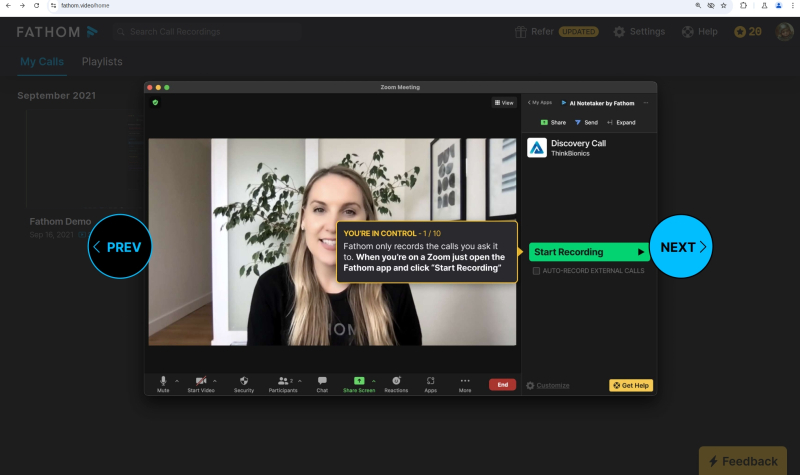800x475 pixels.
Task: Click the red End meeting button
Action: click(x=503, y=385)
